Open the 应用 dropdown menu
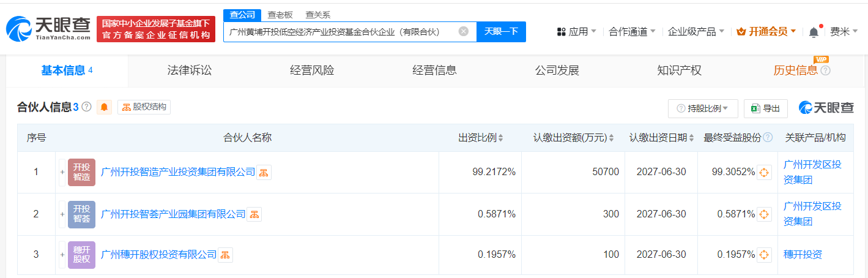This screenshot has height=278, width=868. (x=577, y=32)
